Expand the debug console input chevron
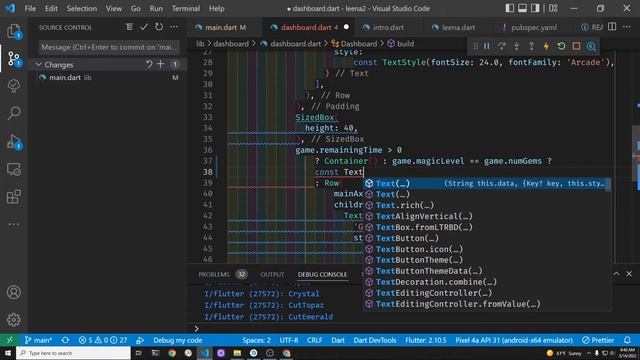 pos(196,329)
